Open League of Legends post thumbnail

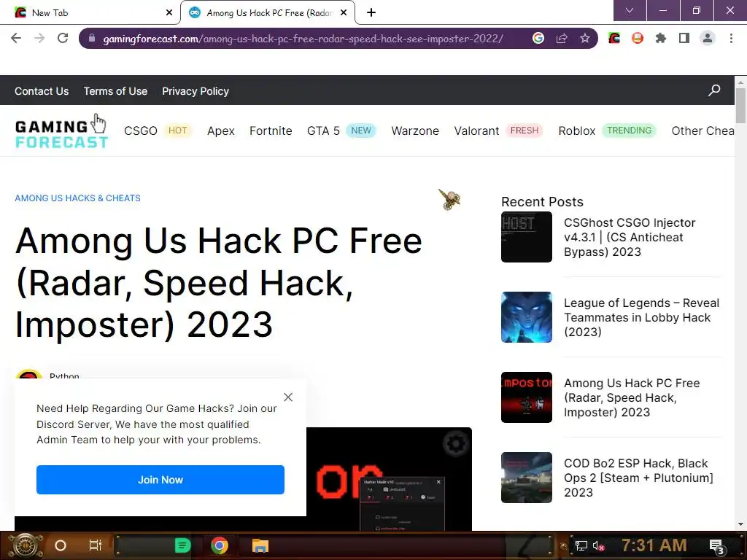527,317
